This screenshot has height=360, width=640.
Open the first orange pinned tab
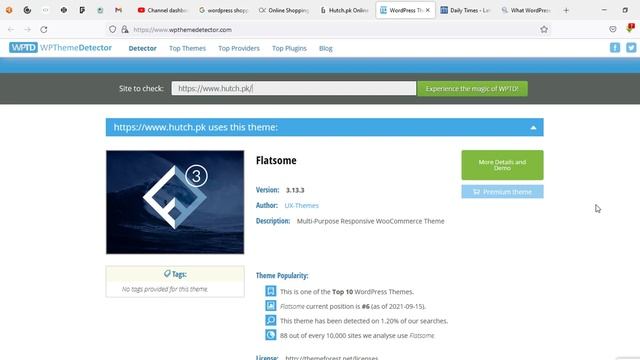tap(9, 10)
